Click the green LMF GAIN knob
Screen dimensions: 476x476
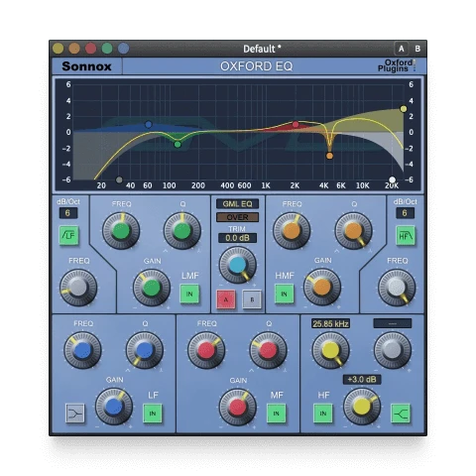click(152, 288)
